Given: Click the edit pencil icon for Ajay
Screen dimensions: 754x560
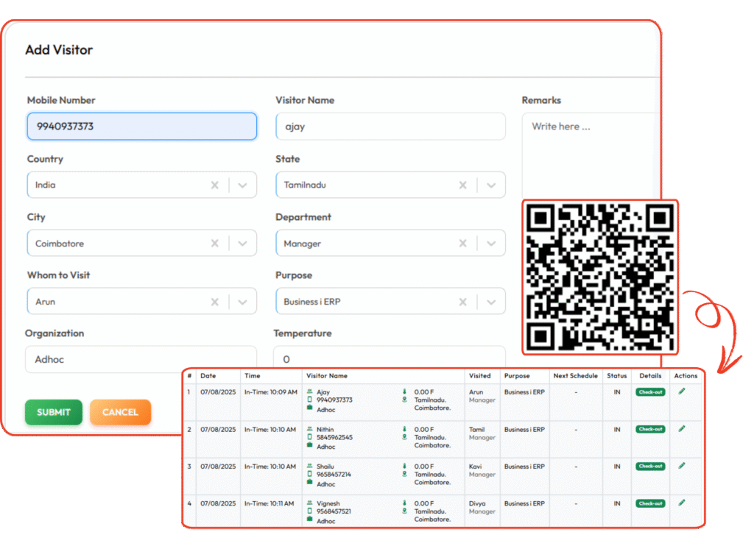Looking at the screenshot, I should point(682,391).
